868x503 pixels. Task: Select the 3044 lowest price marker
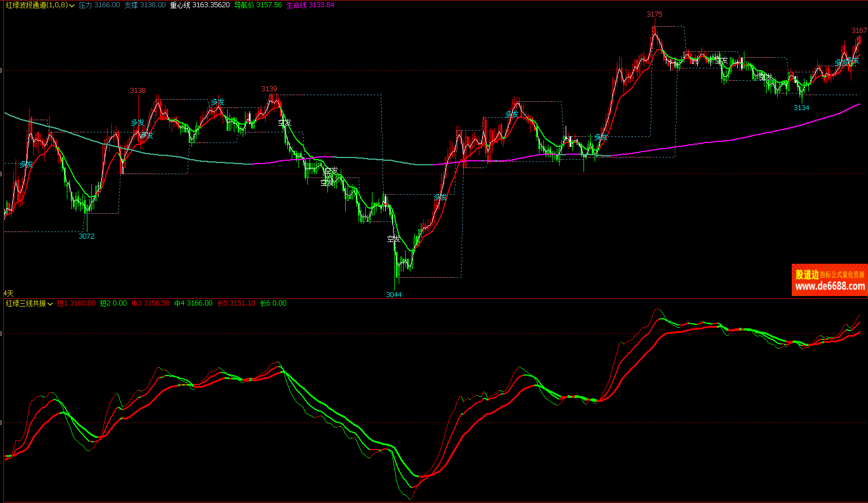394,294
